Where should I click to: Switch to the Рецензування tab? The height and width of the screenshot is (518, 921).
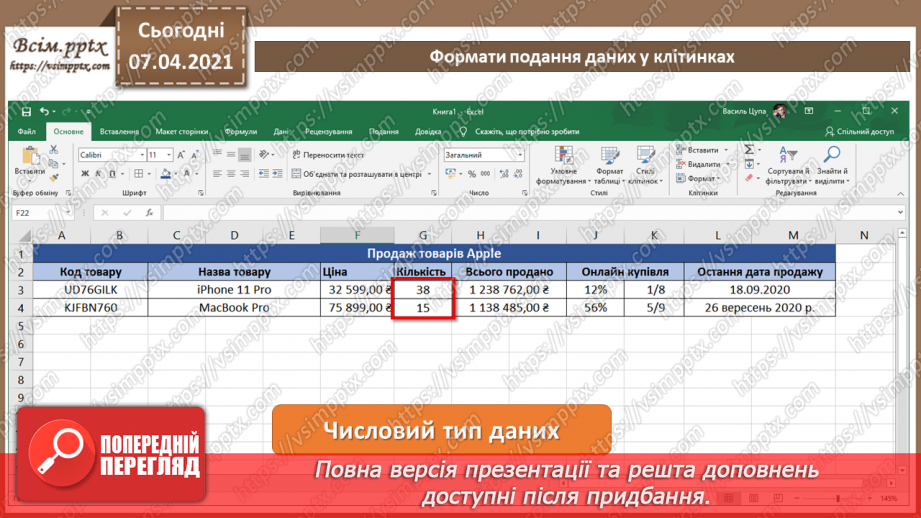[328, 132]
